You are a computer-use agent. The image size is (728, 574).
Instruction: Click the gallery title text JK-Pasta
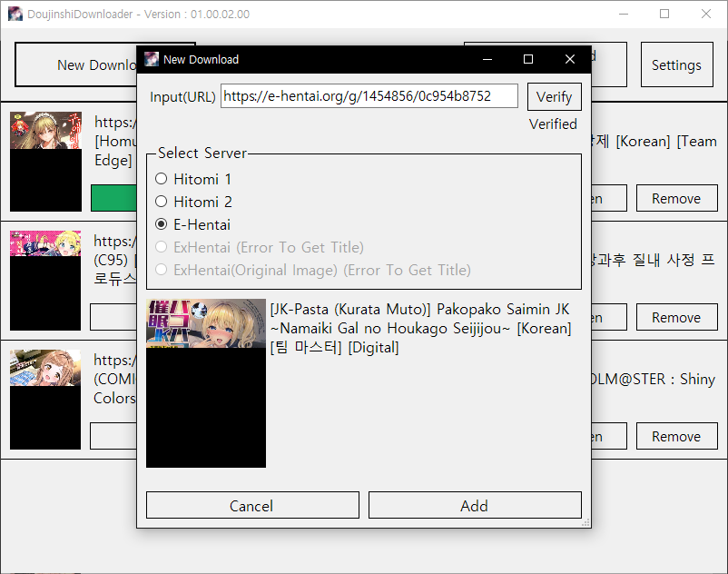420,329
